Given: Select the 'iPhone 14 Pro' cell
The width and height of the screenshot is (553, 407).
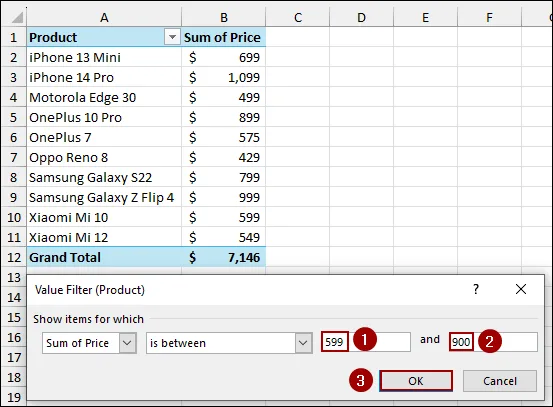Looking at the screenshot, I should (x=104, y=77).
